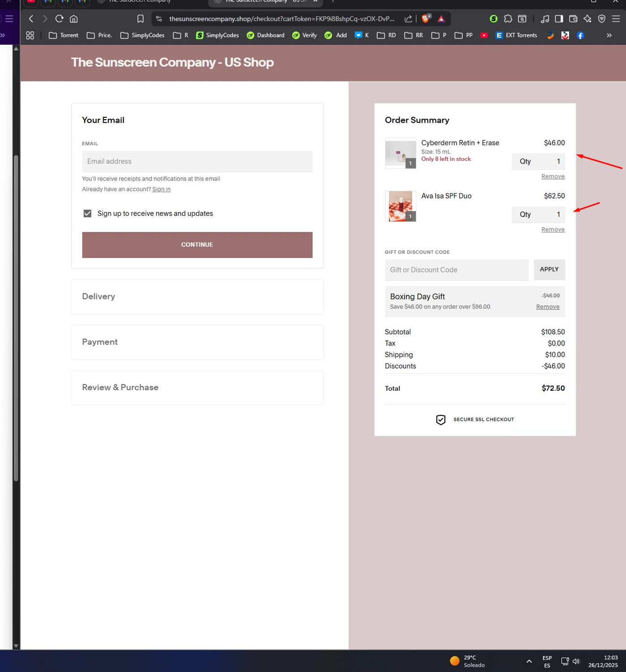Open the YouTube bookmark icon
The image size is (626, 672).
(484, 35)
